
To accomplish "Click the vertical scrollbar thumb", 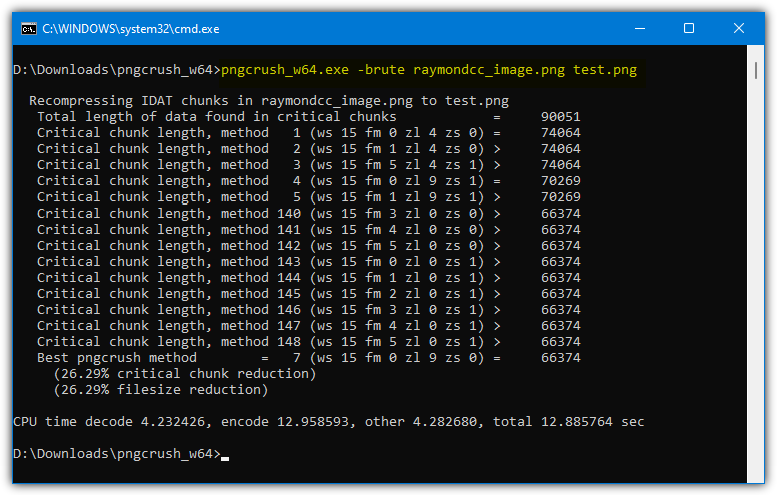I will click(755, 70).
